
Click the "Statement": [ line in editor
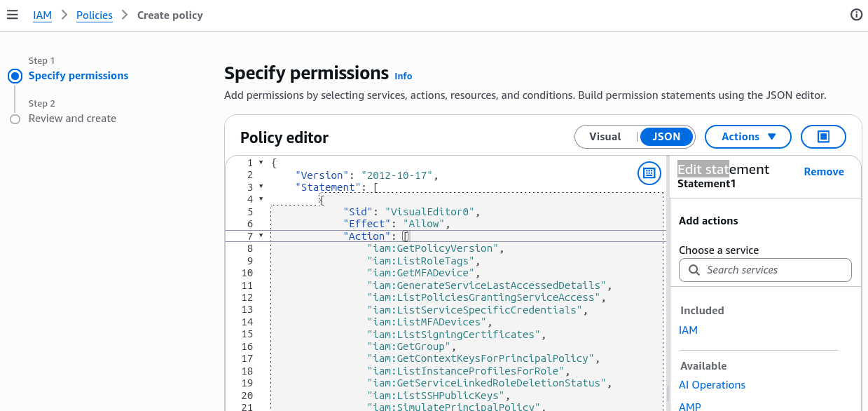coord(337,187)
